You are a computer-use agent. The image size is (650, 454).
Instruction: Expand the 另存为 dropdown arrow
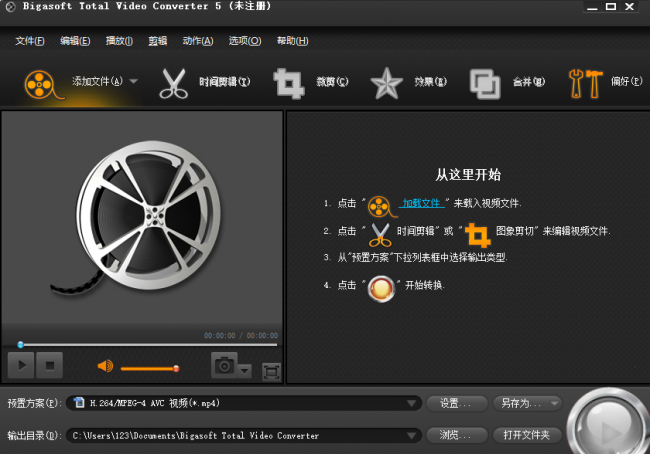click(555, 403)
